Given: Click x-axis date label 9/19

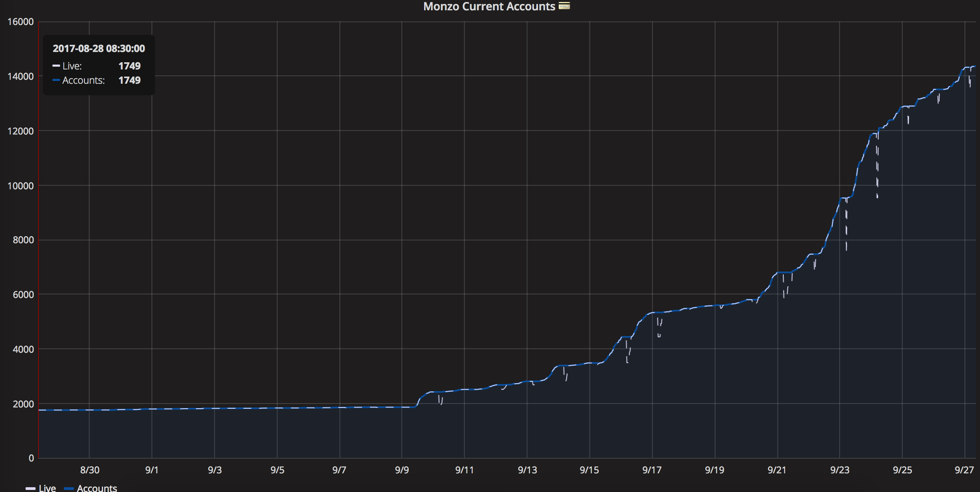Looking at the screenshot, I should pos(715,470).
